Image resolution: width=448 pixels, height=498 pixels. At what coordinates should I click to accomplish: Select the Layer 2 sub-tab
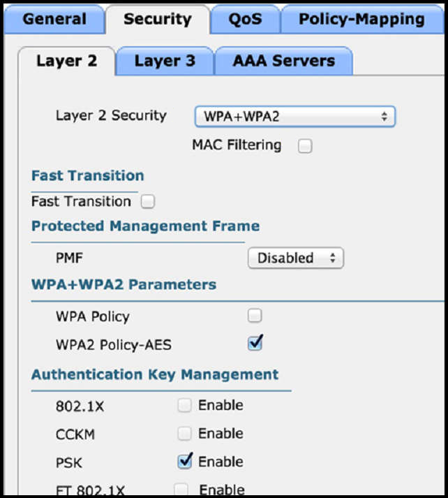pyautogui.click(x=66, y=61)
